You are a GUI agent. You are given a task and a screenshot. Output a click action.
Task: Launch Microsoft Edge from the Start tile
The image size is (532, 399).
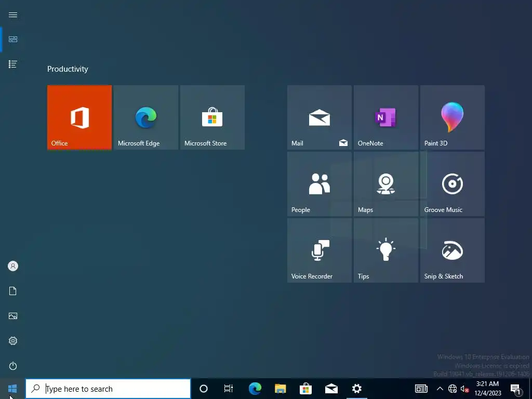[146, 117]
